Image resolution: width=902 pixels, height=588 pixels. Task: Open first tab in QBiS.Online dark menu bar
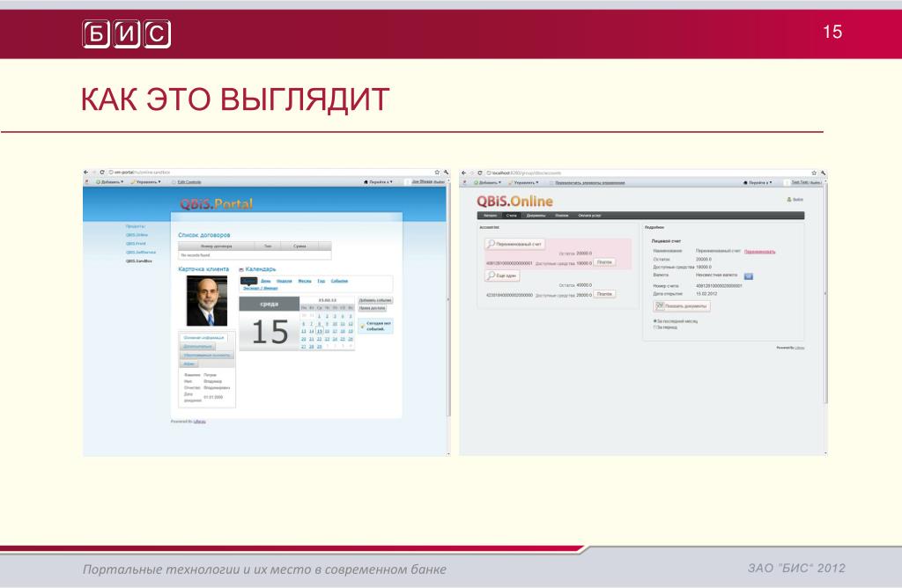(490, 216)
